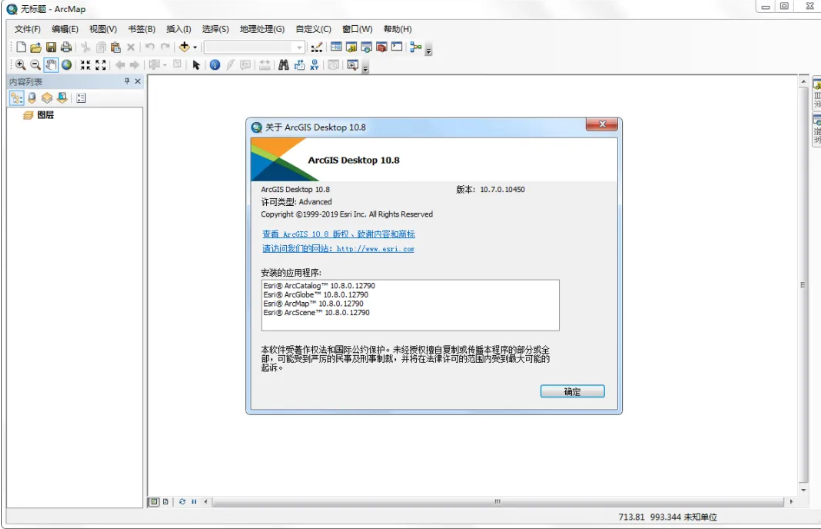The width and height of the screenshot is (821, 529).
Task: Open the Search window icon
Action: coord(367,47)
